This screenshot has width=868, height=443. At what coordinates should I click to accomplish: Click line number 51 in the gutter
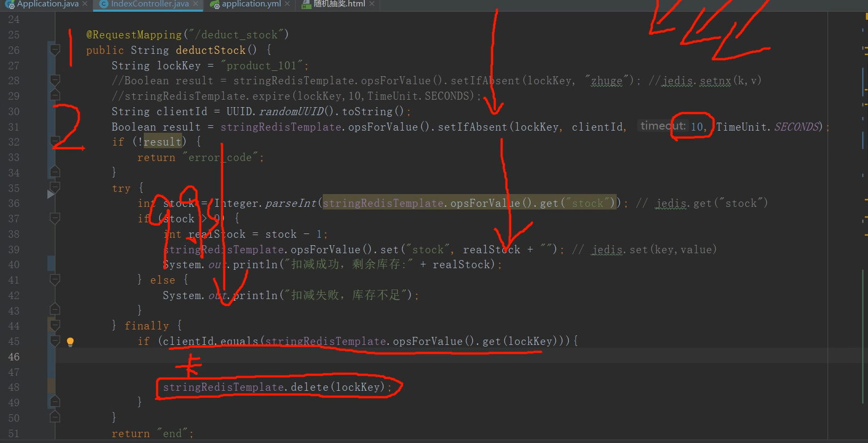coord(14,433)
